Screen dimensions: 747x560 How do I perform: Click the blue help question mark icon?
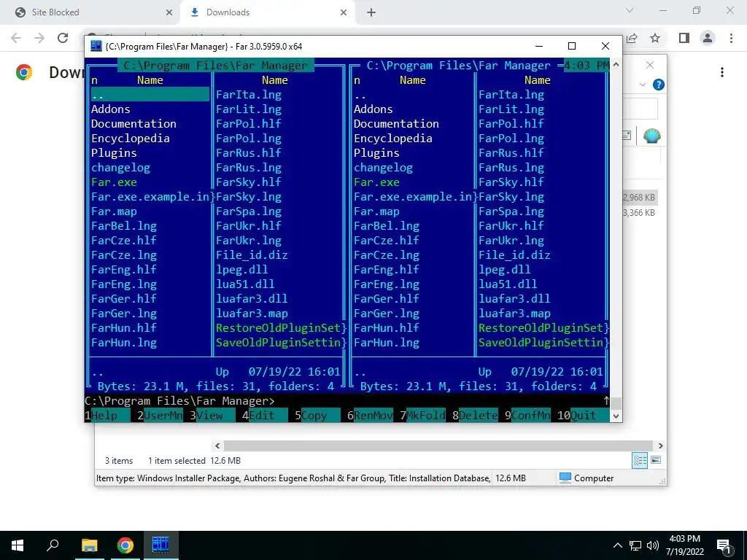[x=659, y=85]
